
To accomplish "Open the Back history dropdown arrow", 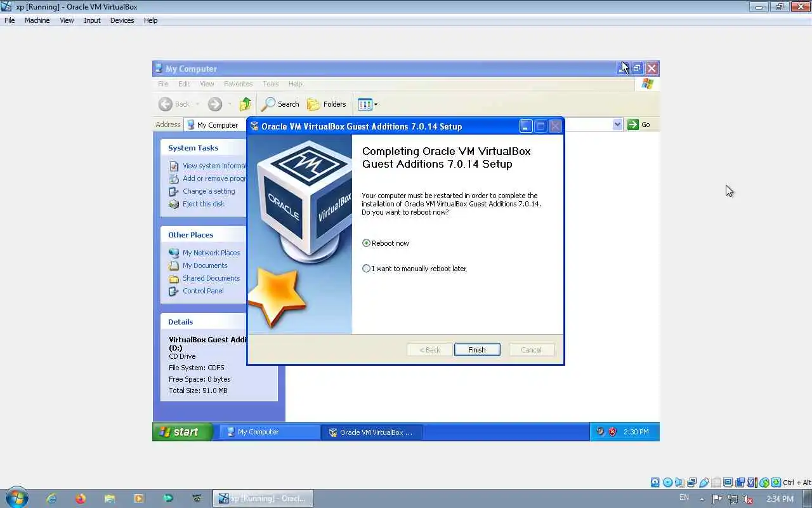I will (198, 104).
